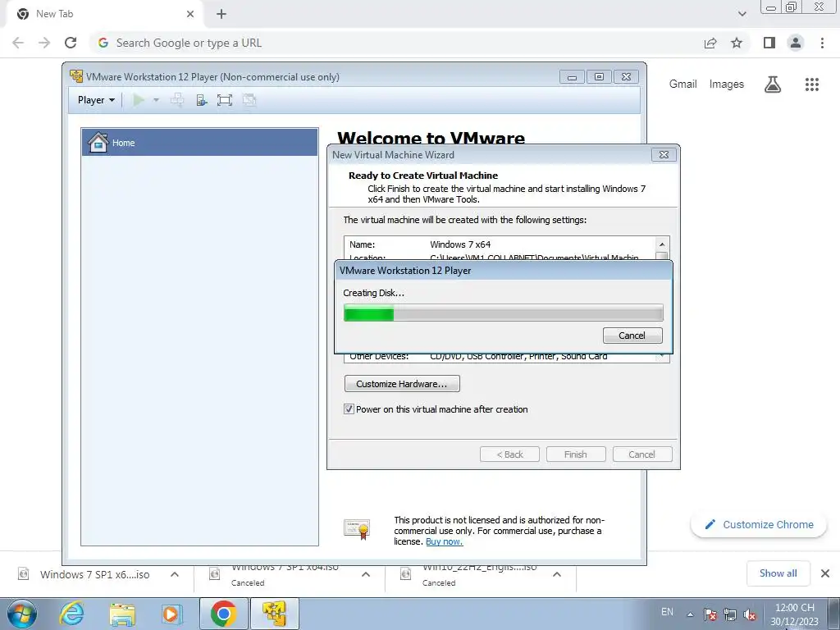Close the Chrome downloads bar

[825, 573]
